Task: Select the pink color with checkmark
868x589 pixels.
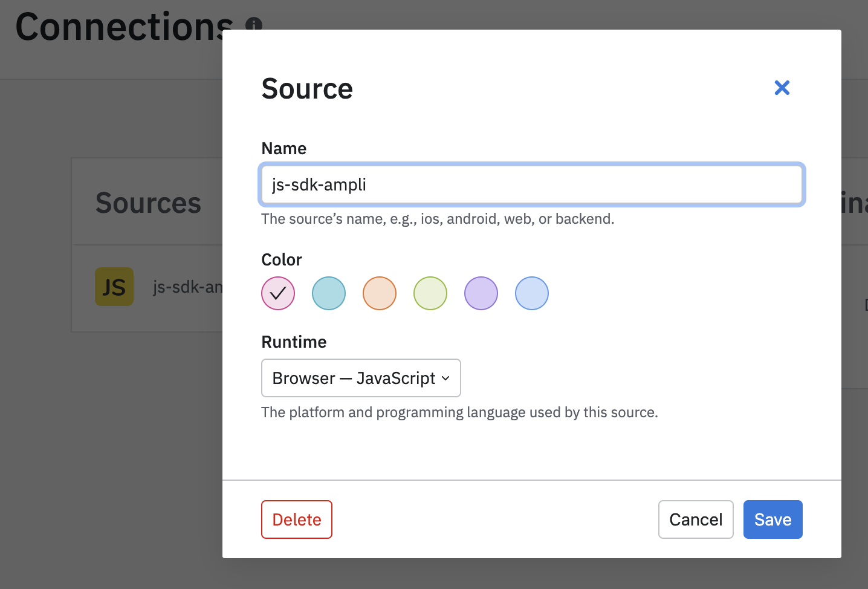Action: tap(278, 293)
